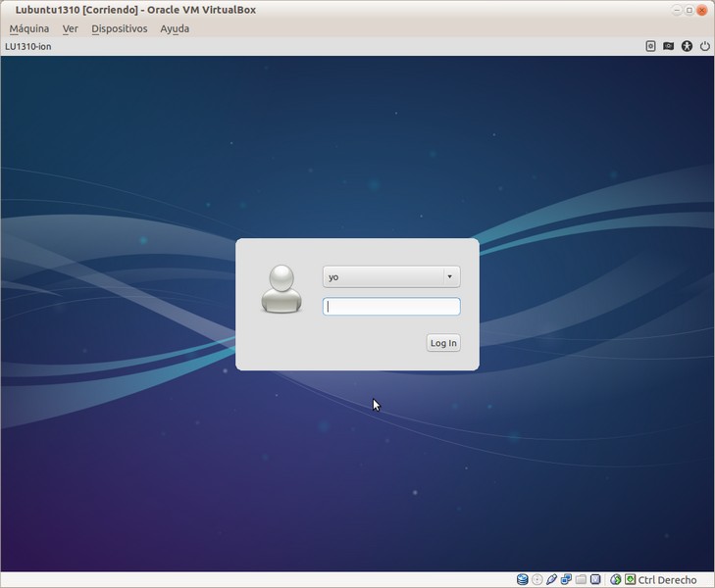Click the network adapters status icon

pyautogui.click(x=567, y=579)
